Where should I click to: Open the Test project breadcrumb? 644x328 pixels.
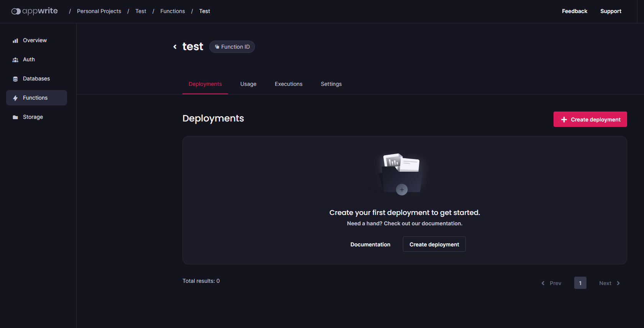point(141,11)
